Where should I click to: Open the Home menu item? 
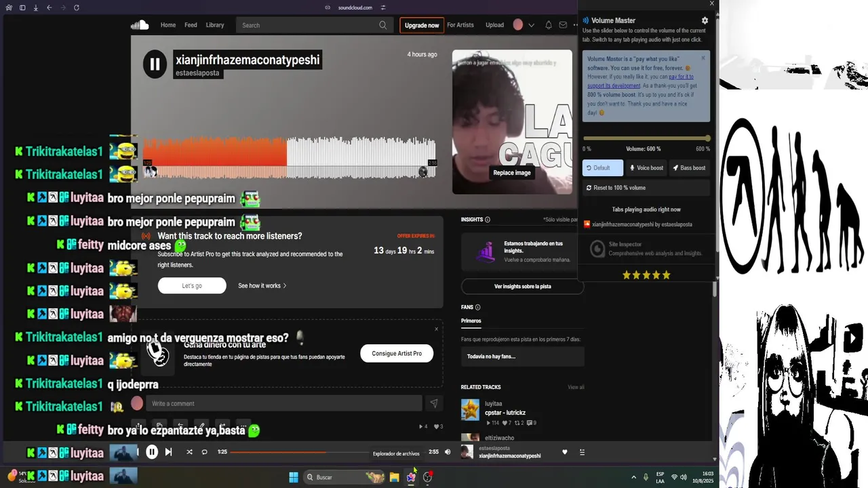pos(168,25)
